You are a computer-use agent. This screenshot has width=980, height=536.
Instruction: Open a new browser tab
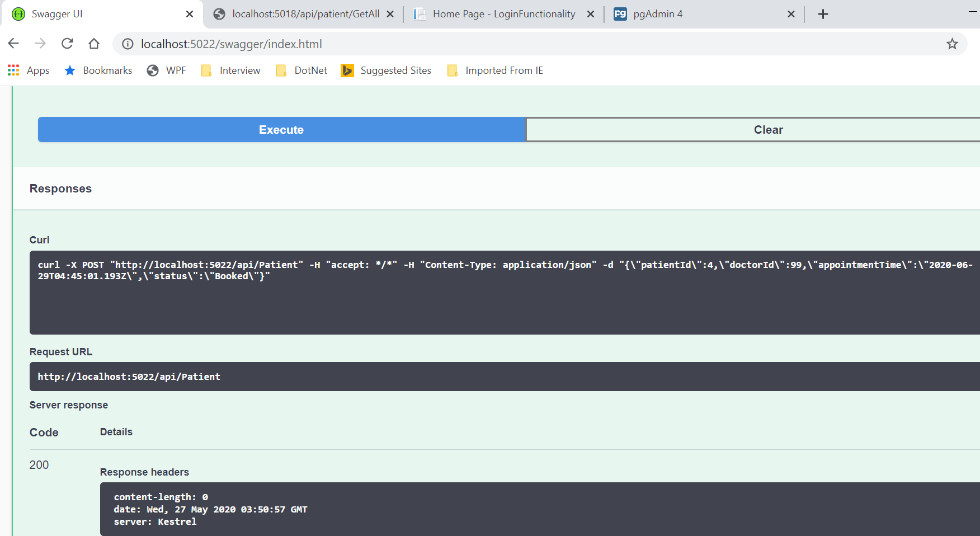823,14
